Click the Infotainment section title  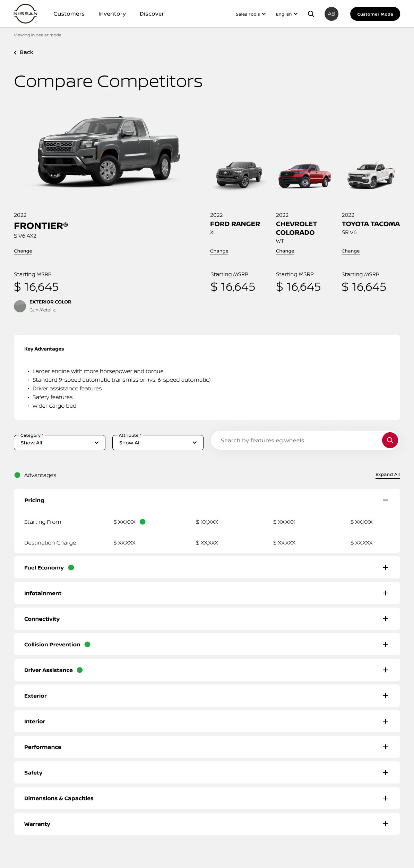point(43,593)
